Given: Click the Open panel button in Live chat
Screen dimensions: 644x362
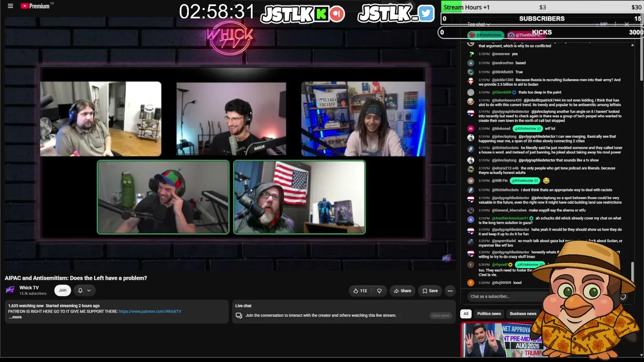Looking at the screenshot, I should (441, 315).
